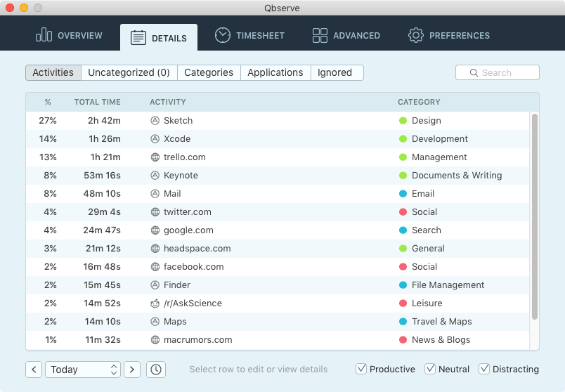This screenshot has height=392, width=565.
Task: Select the Activities segment
Action: (x=53, y=73)
